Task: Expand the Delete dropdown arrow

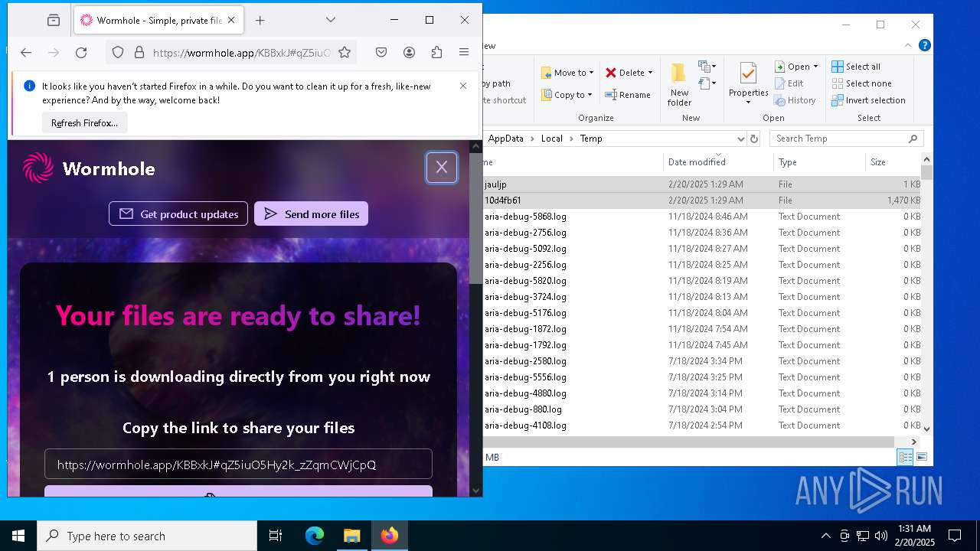Action: (650, 73)
